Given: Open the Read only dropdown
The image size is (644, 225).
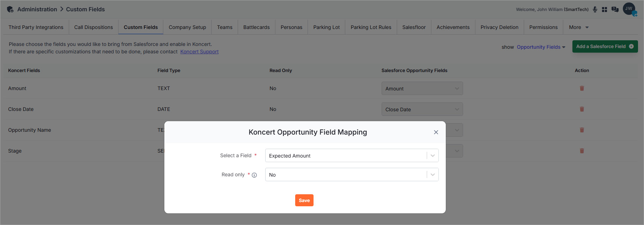Looking at the screenshot, I should pyautogui.click(x=352, y=174).
